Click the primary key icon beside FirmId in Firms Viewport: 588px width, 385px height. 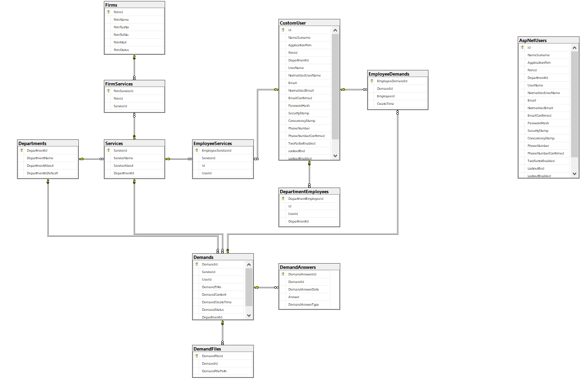tap(108, 12)
